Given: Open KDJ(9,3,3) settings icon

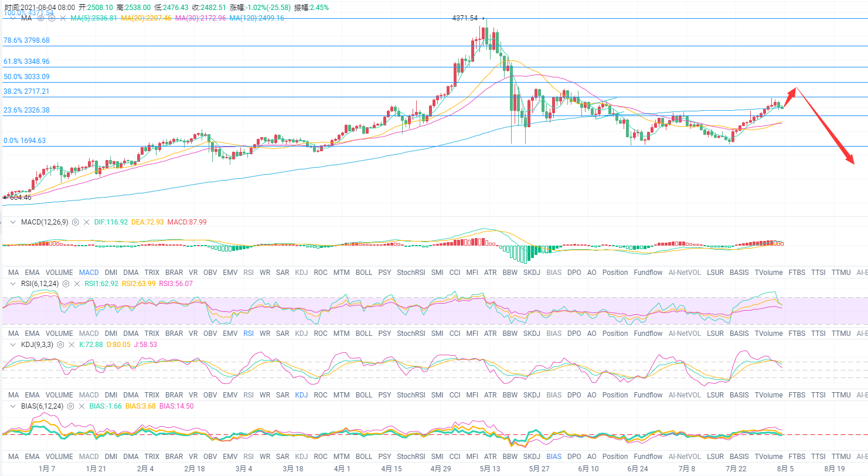Looking at the screenshot, I should click(60, 345).
